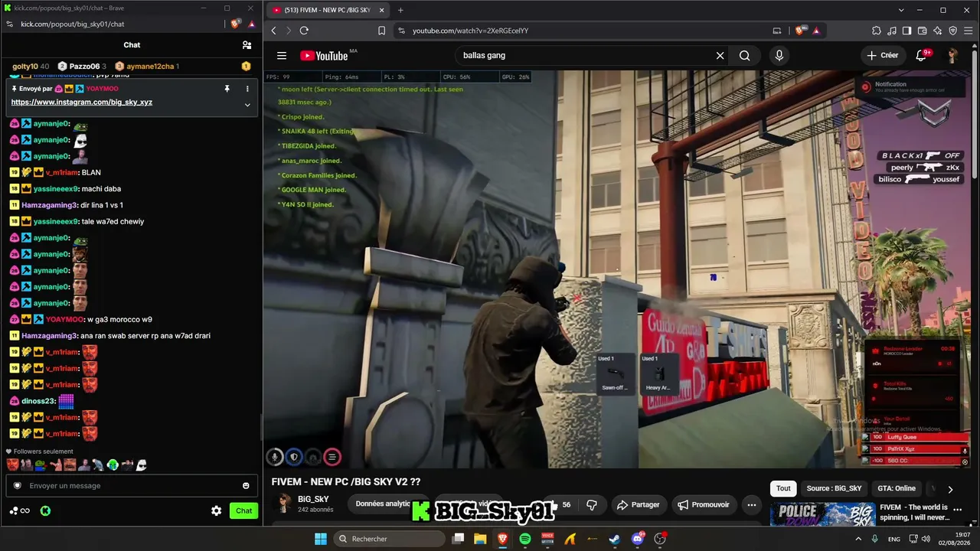Open Brave Shields in the Kick window
The height and width of the screenshot is (551, 980).
[x=235, y=24]
